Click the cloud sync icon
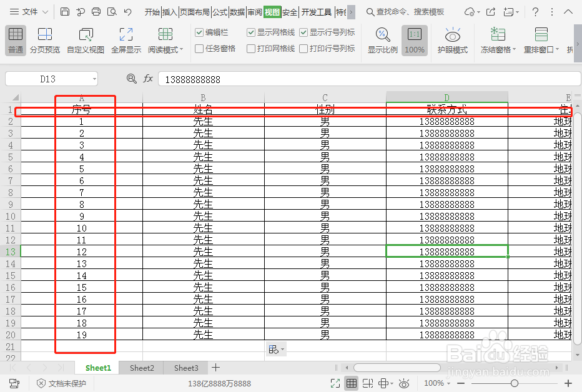The image size is (582, 392). pos(470,12)
